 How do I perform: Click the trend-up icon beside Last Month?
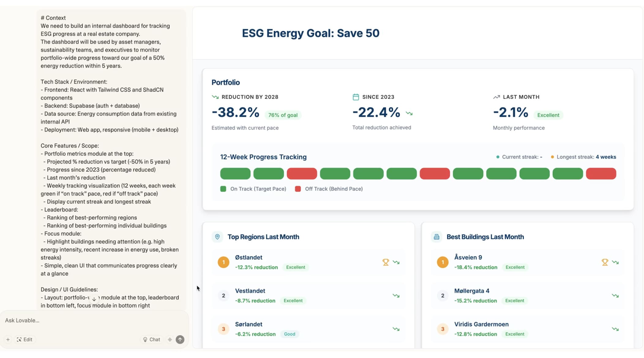[x=496, y=97]
